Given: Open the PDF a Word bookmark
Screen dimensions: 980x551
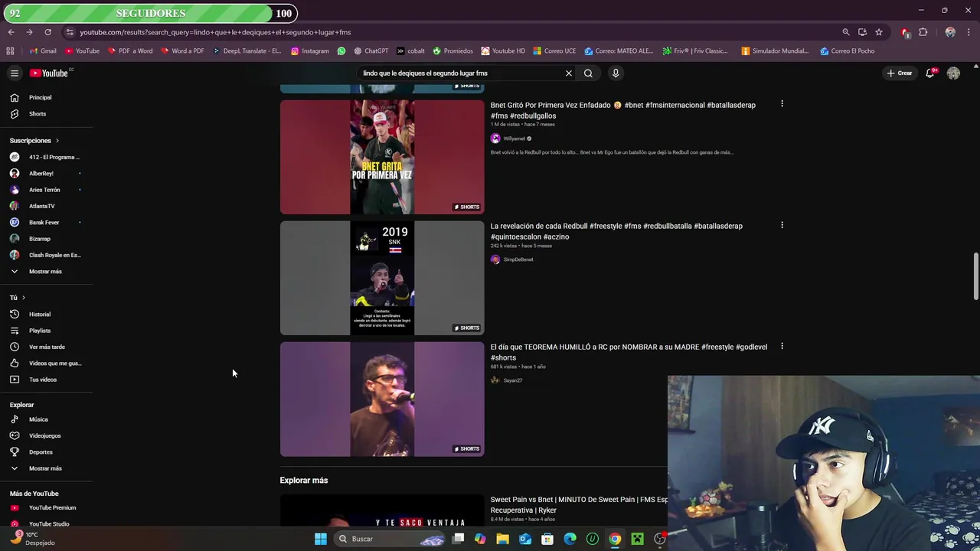Looking at the screenshot, I should [129, 51].
